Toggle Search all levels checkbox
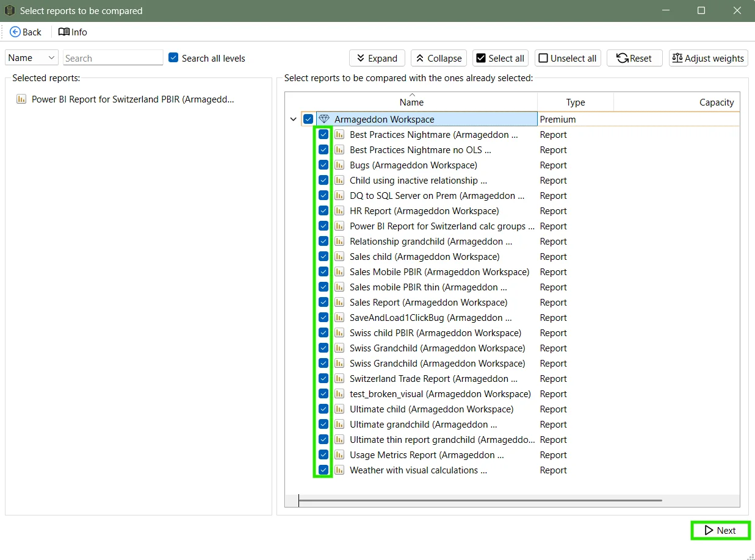755x560 pixels. point(173,58)
